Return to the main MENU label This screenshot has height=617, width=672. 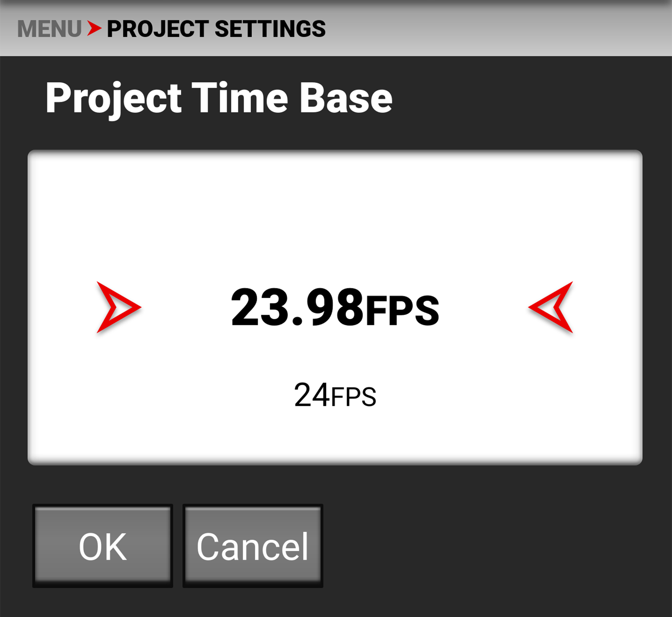(x=49, y=29)
